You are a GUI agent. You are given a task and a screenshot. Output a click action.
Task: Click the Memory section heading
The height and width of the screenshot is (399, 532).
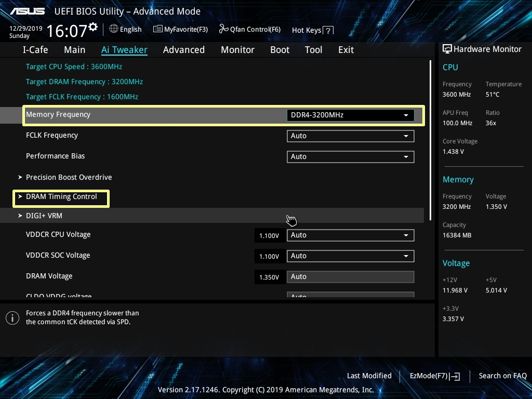tap(458, 180)
